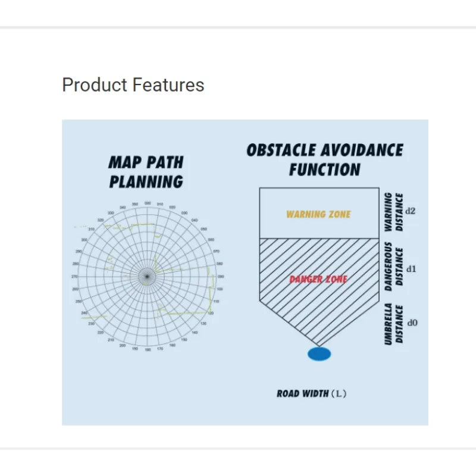Click the vertical Warning Distance text
This screenshot has width=476, height=476.
pyautogui.click(x=393, y=212)
